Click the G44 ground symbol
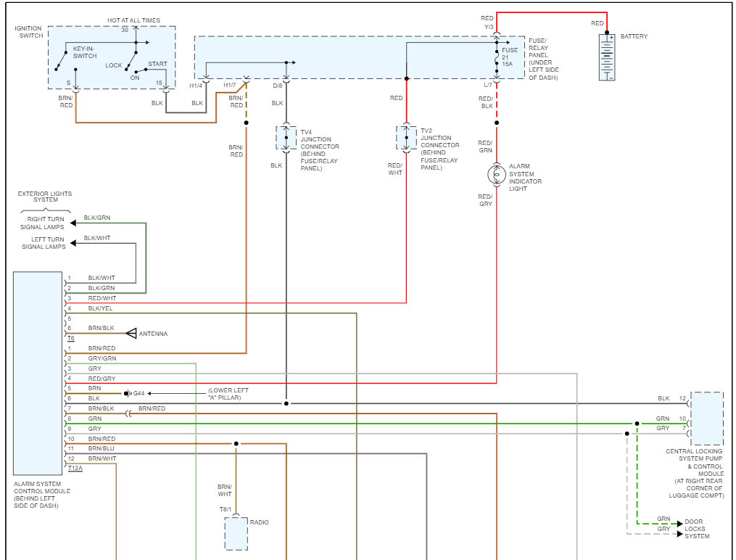 [127, 393]
